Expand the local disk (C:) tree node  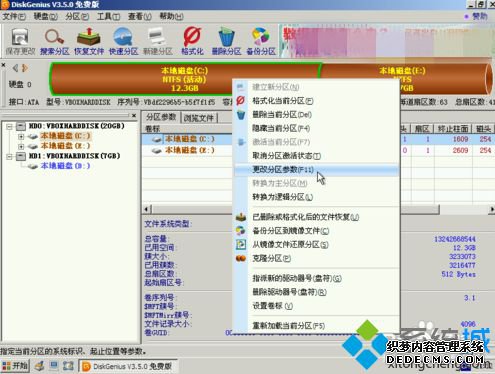pyautogui.click(x=21, y=136)
